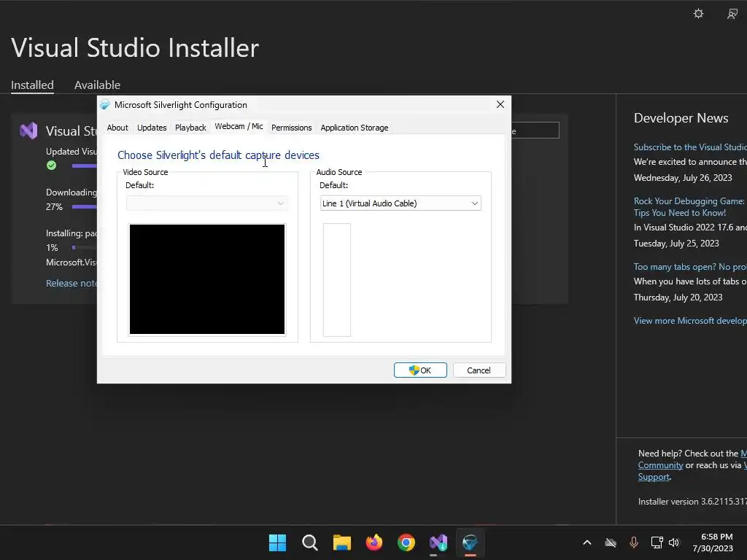Viewport: 747px width, 560px height.
Task: Confirm with the OK button
Action: tap(420, 370)
